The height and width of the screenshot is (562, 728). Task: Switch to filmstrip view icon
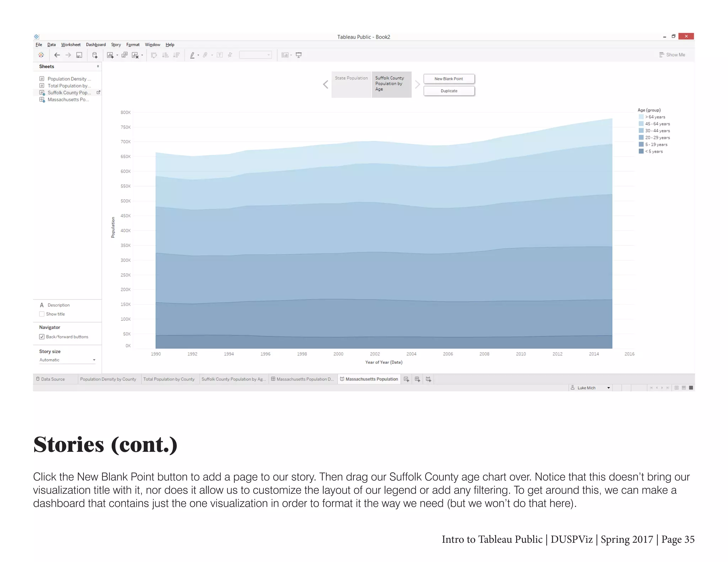(x=684, y=388)
